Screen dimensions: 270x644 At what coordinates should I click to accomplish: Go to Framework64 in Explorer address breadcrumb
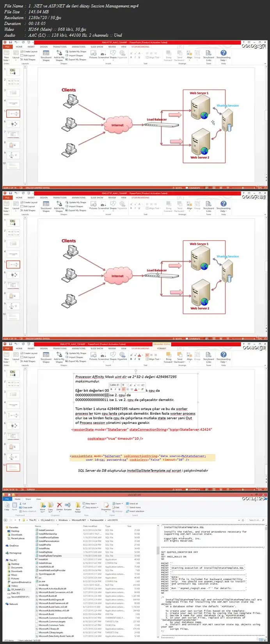click(96, 520)
